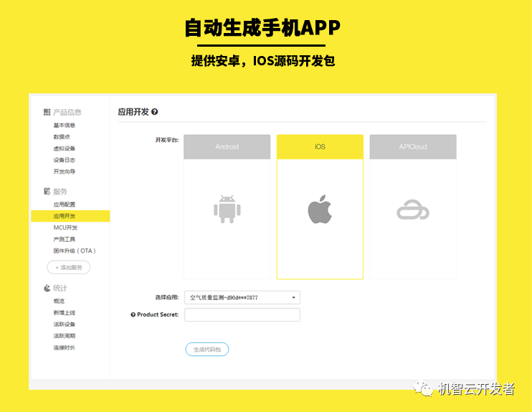This screenshot has height=412, width=532.
Task: Click the 产品信息 section header text
Action: (67, 112)
